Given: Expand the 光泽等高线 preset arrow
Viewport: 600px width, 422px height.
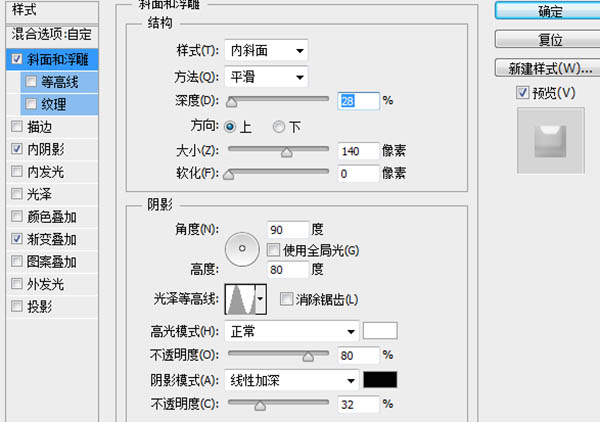Looking at the screenshot, I should click(261, 299).
